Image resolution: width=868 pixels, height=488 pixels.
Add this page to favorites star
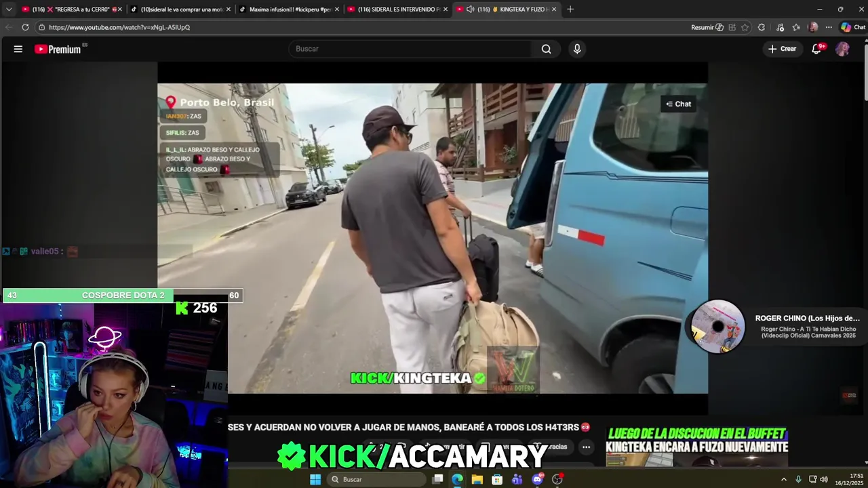pyautogui.click(x=745, y=27)
